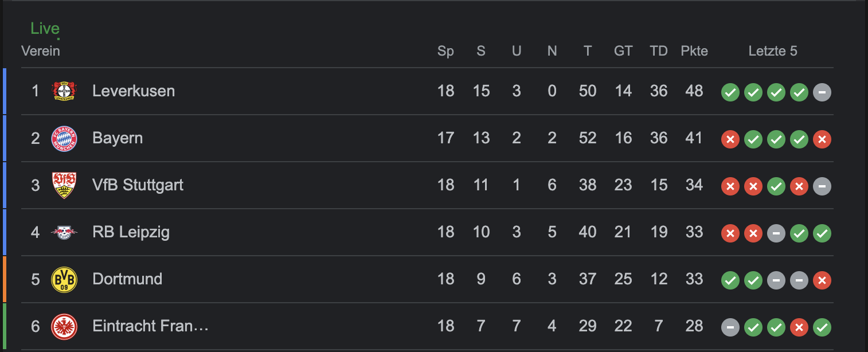The image size is (868, 352).
Task: Open the Live standings tab
Action: pos(45,28)
